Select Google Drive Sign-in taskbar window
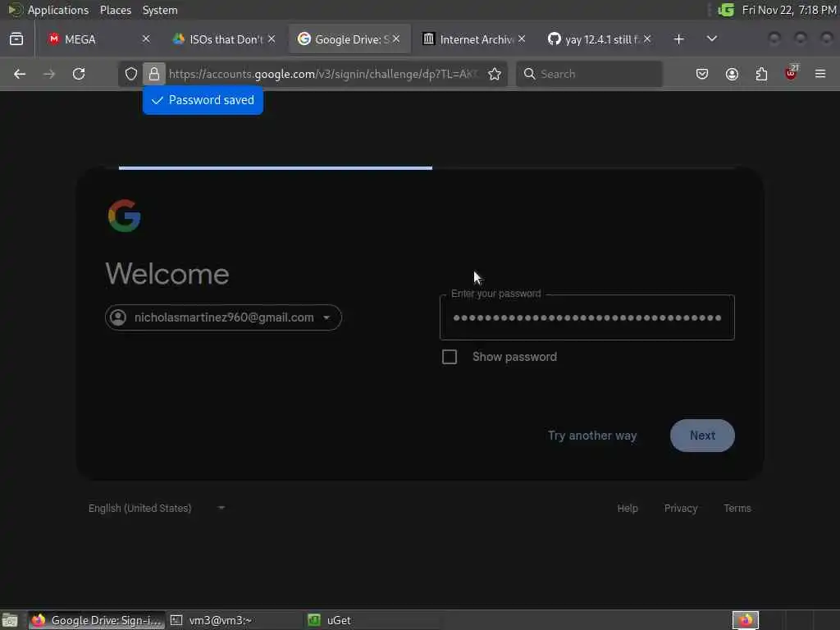Image resolution: width=840 pixels, height=630 pixels. (x=97, y=620)
